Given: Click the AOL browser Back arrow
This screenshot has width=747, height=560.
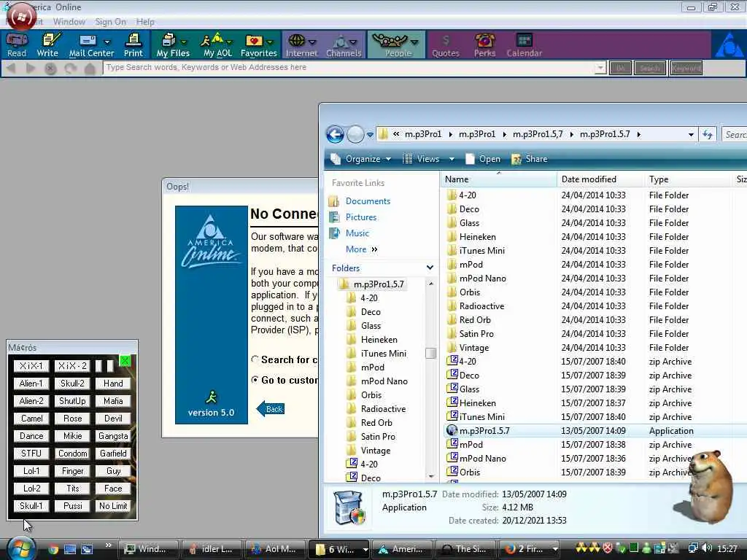Looking at the screenshot, I should click(11, 69).
